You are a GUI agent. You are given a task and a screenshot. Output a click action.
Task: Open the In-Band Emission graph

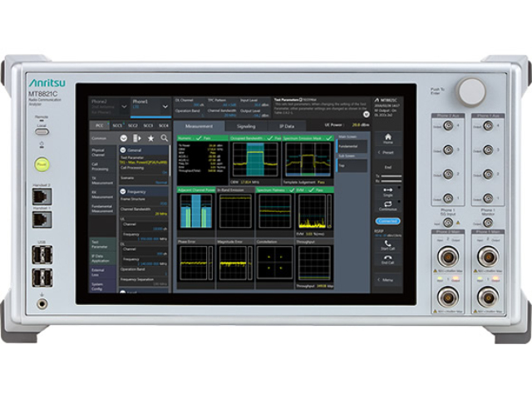(235, 212)
